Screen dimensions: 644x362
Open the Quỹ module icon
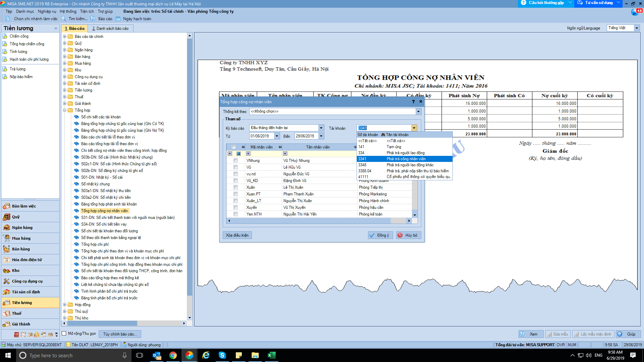[x=6, y=217]
